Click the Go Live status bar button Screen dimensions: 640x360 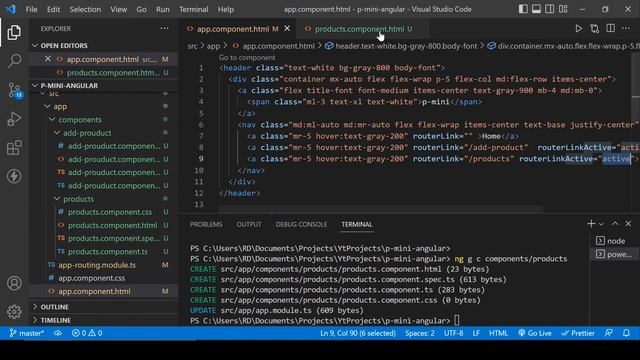[x=535, y=333]
